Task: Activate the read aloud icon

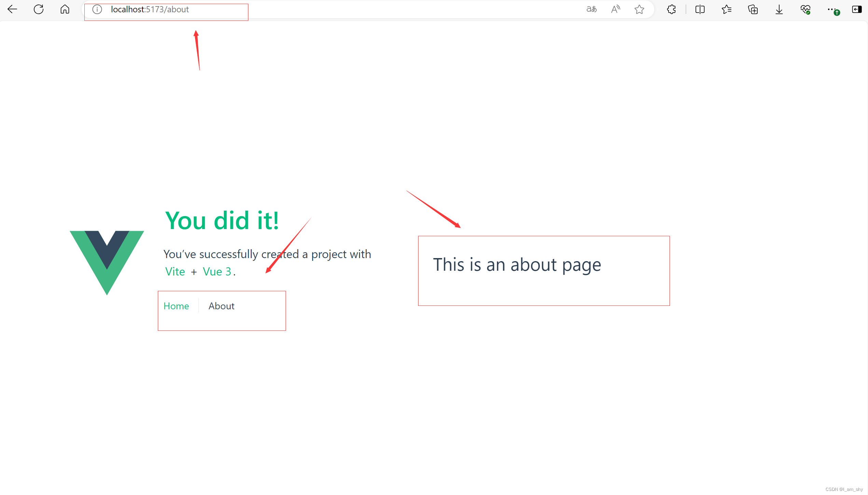Action: point(615,9)
